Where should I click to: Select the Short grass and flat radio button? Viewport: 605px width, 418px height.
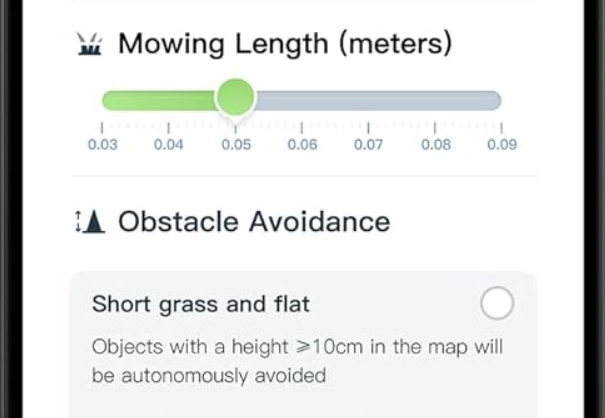[497, 303]
